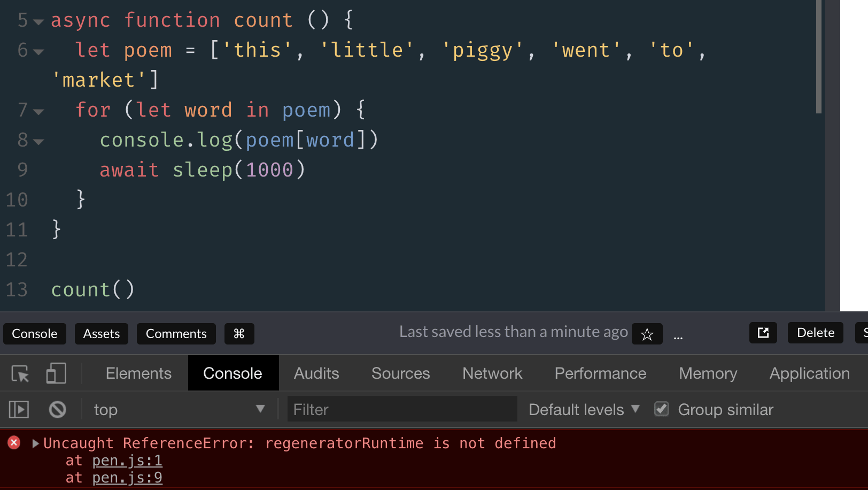Open the frame context dropdown showing top

[x=176, y=409]
